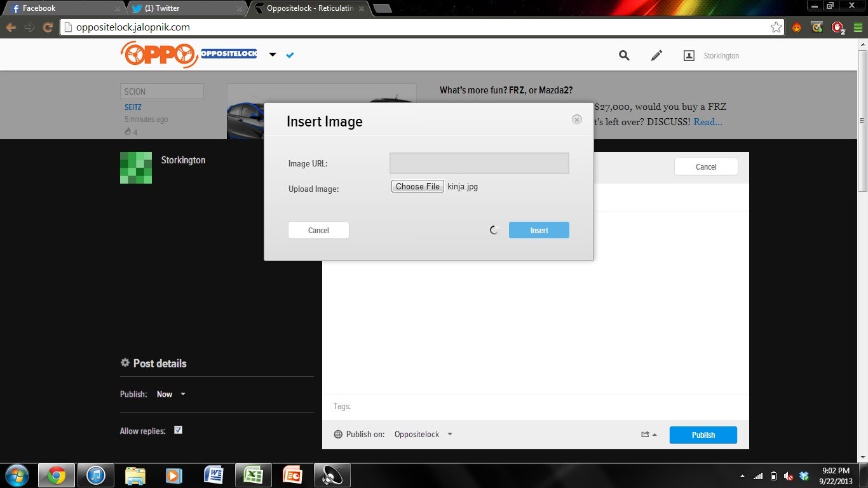Open the search magnifier icon

pyautogui.click(x=624, y=55)
